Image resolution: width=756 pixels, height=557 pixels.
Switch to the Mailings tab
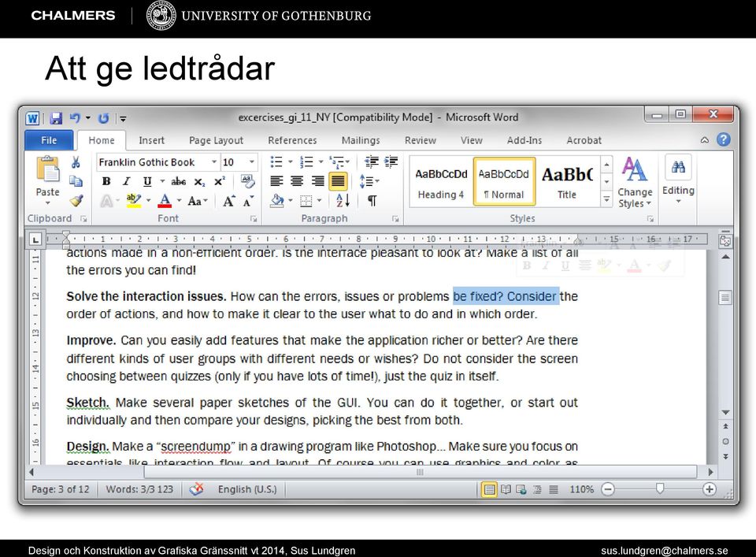tap(361, 140)
